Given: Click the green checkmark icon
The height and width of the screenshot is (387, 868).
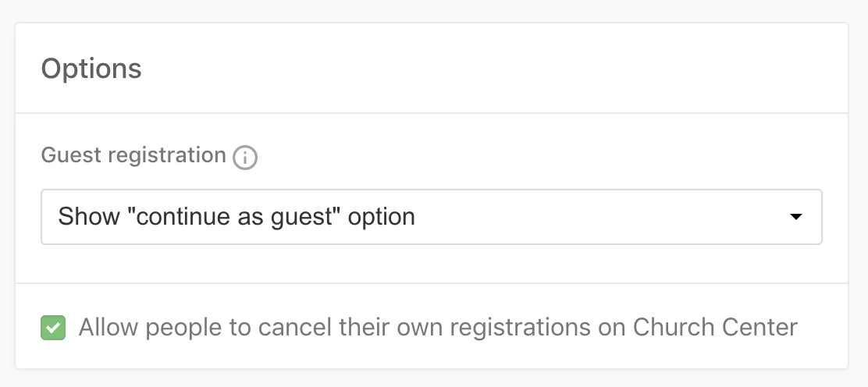Looking at the screenshot, I should point(53,328).
